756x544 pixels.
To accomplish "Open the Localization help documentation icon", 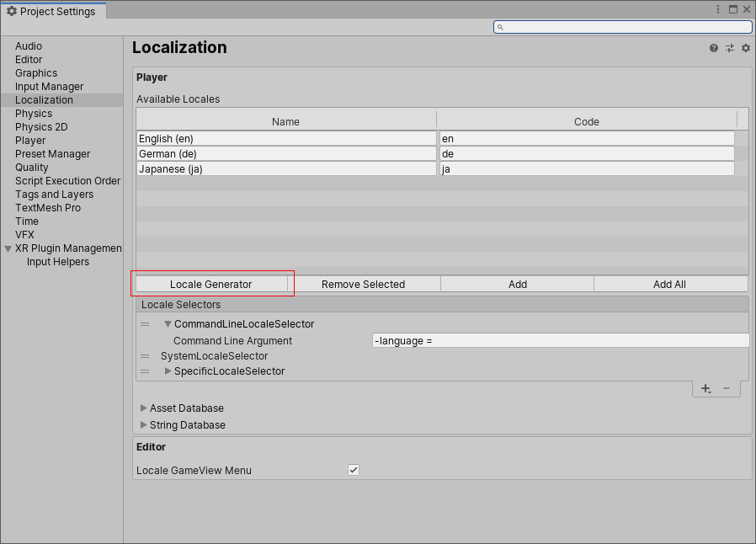I will [x=713, y=48].
